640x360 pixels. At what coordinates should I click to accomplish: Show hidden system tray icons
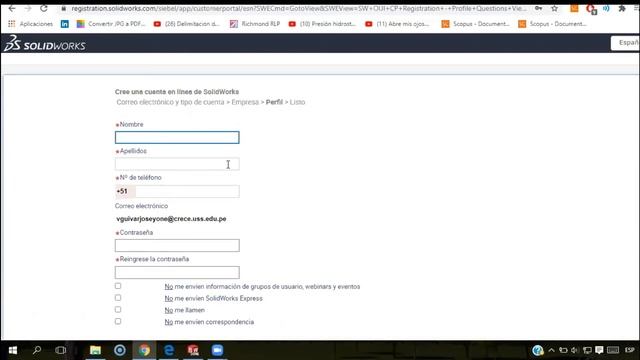point(551,350)
